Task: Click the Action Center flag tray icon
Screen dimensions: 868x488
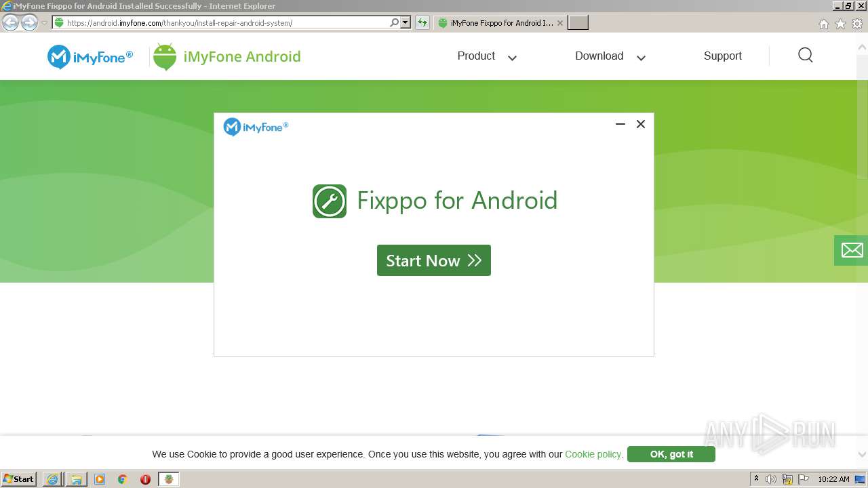Action: click(x=804, y=479)
